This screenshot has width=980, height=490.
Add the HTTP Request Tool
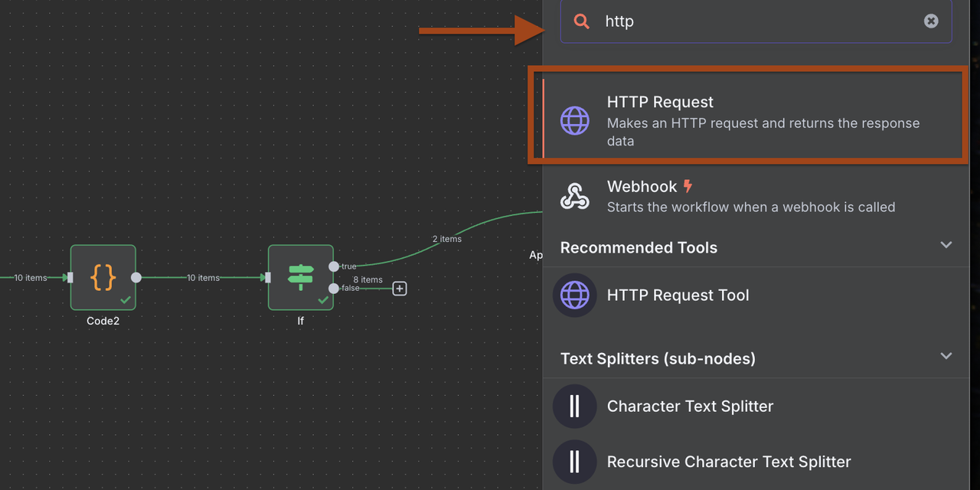coord(756,296)
